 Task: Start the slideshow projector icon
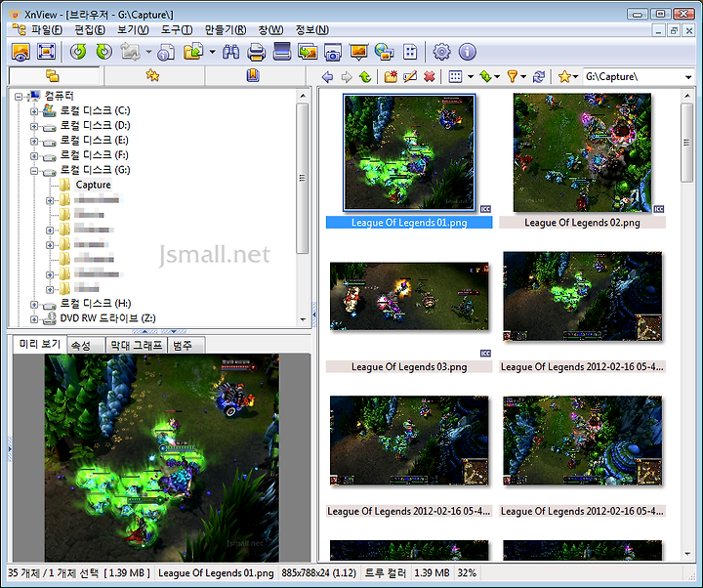[x=358, y=52]
